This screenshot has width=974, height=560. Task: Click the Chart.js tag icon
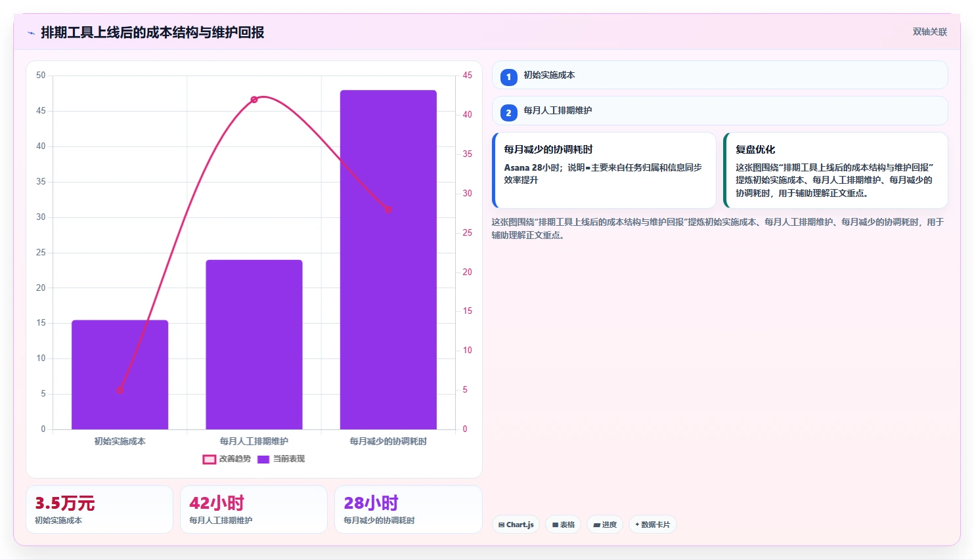point(501,525)
